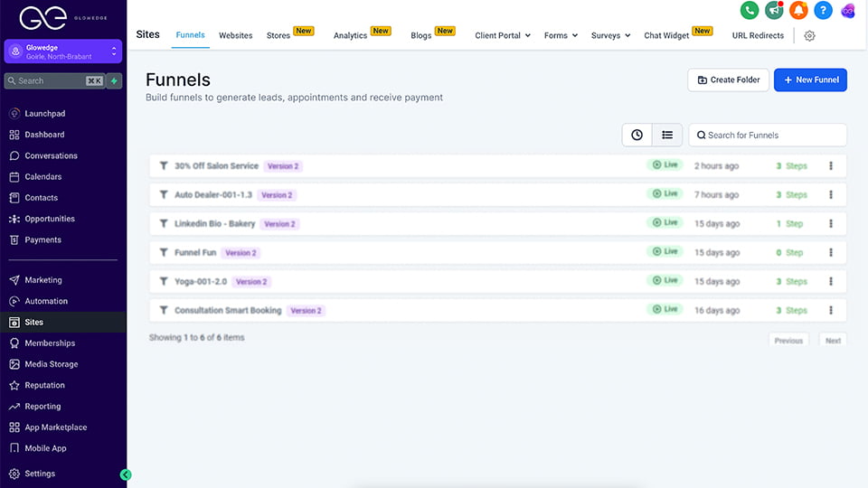The width and height of the screenshot is (868, 488).
Task: Open Sites settings gear icon
Action: tap(809, 36)
